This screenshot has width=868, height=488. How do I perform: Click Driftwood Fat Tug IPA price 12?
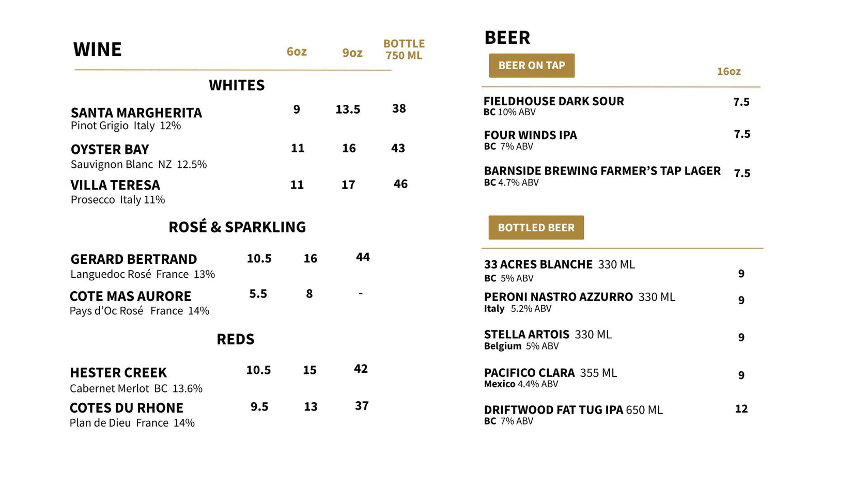(741, 409)
